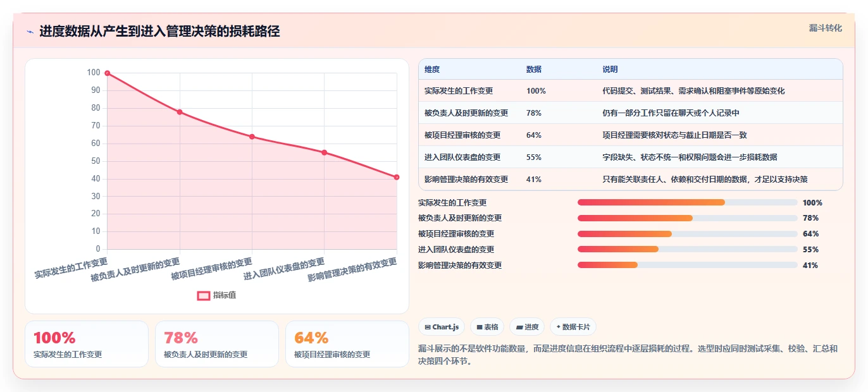
Task: Open the 100% 实际发生的工作变更 data card
Action: [87, 344]
